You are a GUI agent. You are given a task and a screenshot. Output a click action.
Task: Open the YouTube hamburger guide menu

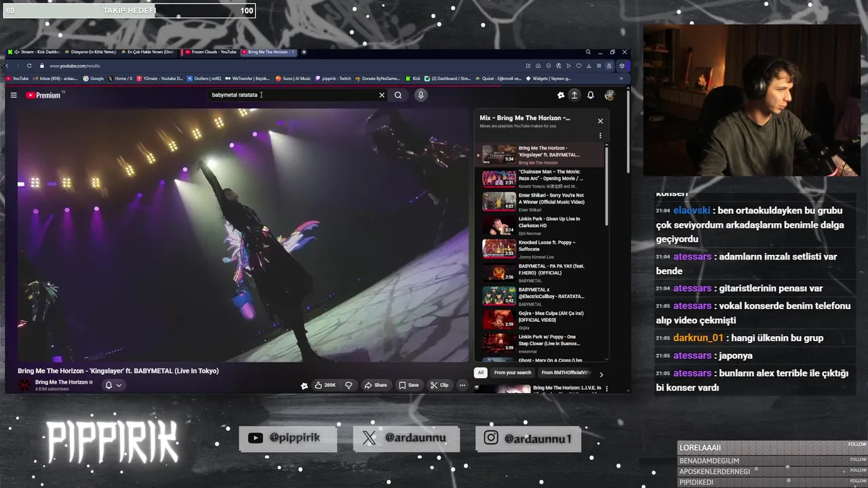point(13,96)
